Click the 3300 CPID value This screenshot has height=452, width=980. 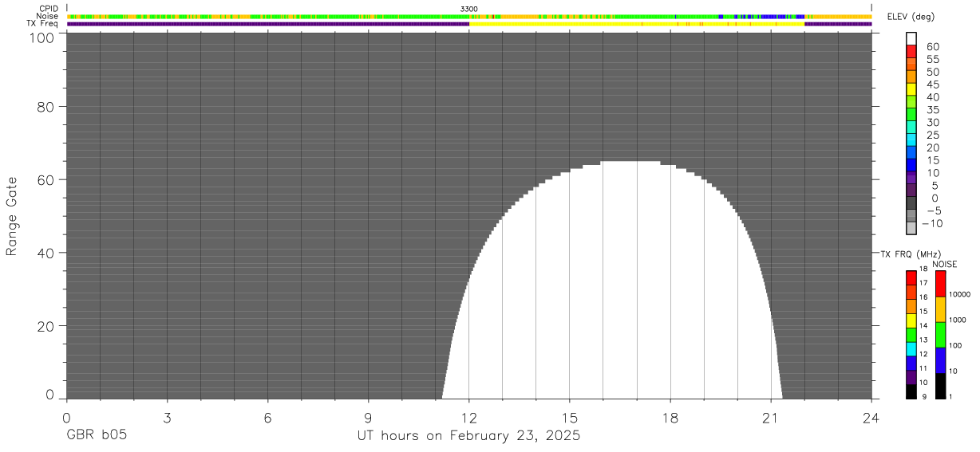click(469, 8)
